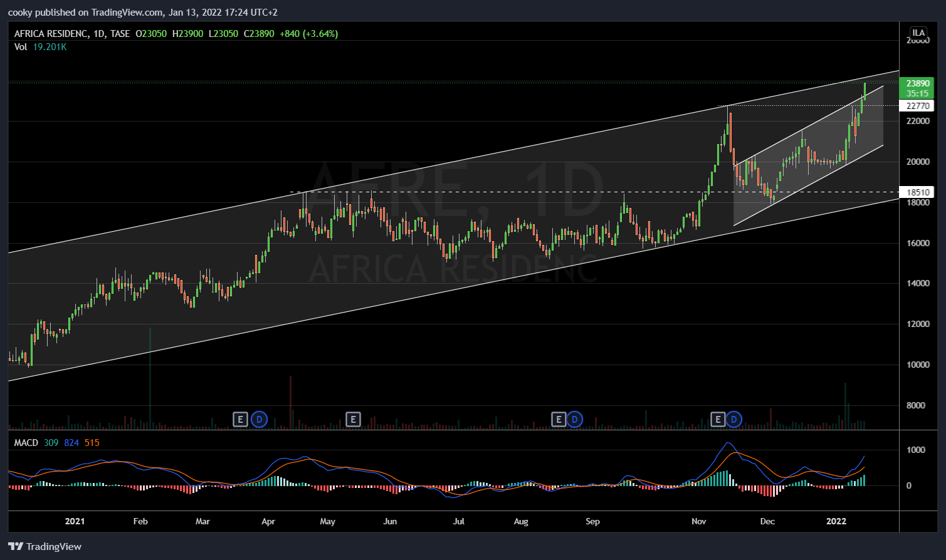Open the earnings marker in November
Image resolution: width=946 pixels, height=560 pixels.
click(x=718, y=419)
